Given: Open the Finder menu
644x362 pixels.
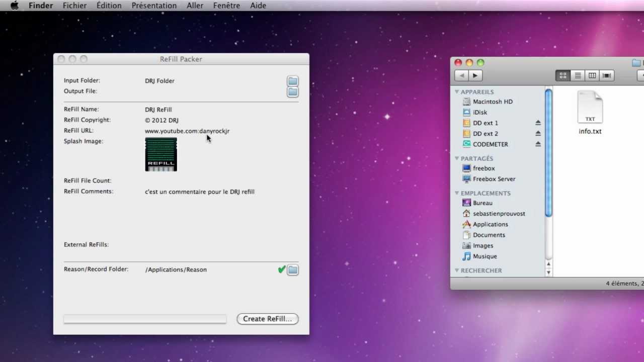Looking at the screenshot, I should point(41,6).
